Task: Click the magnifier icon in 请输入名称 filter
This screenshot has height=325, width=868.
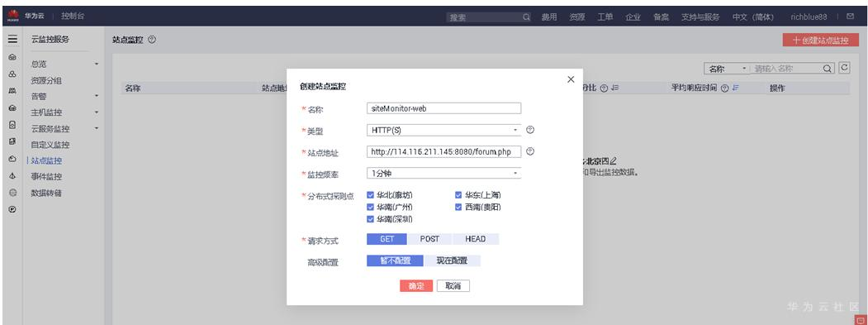Action: point(827,69)
